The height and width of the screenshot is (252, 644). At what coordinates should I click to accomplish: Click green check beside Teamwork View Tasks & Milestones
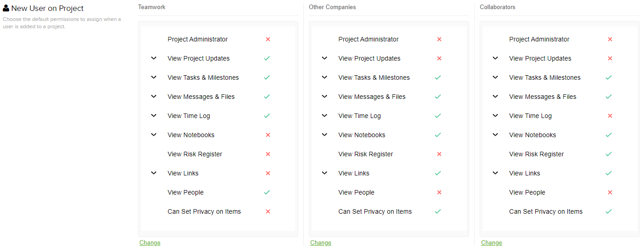pyautogui.click(x=267, y=77)
